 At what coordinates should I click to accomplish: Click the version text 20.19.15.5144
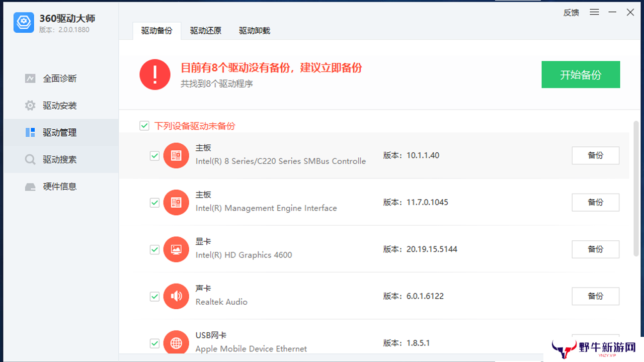pyautogui.click(x=432, y=249)
